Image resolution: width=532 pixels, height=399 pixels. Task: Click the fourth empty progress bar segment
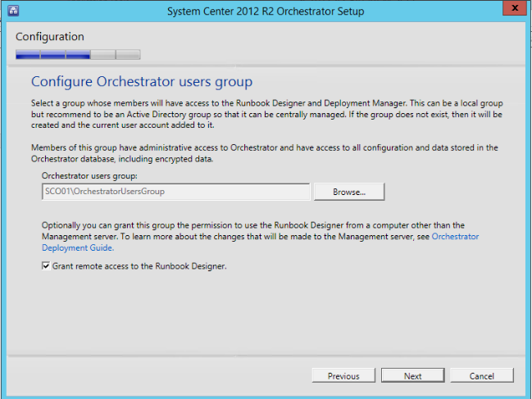pyautogui.click(x=103, y=55)
